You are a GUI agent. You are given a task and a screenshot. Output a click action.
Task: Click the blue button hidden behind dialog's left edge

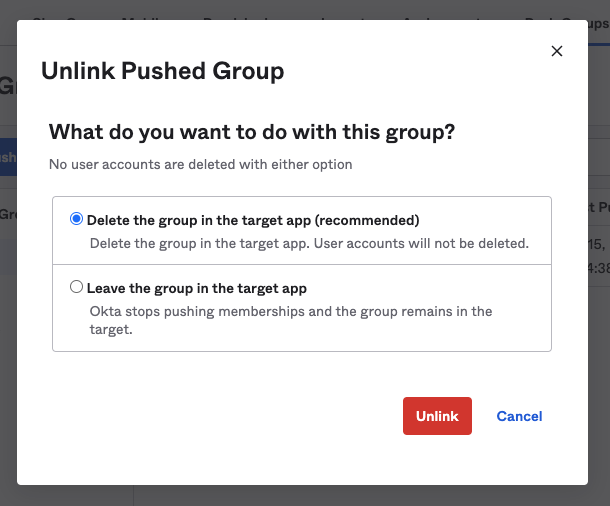8,157
